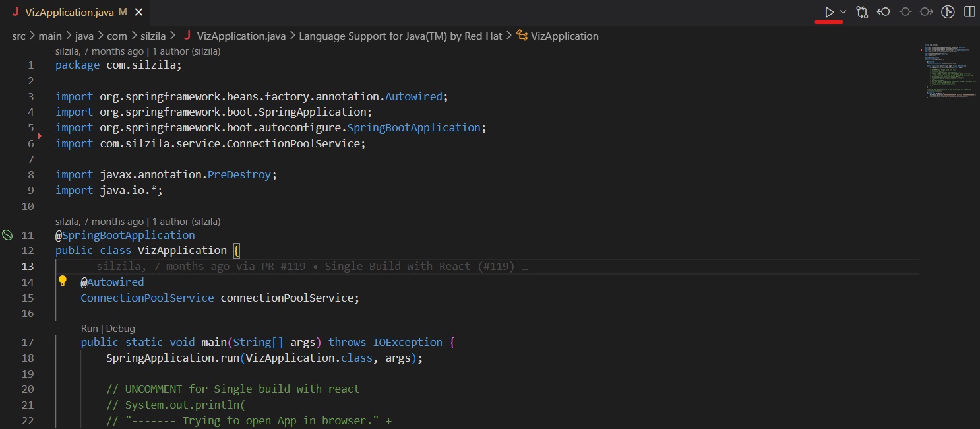Click the gutter icon beside line 11
The height and width of the screenshot is (429, 980).
8,235
